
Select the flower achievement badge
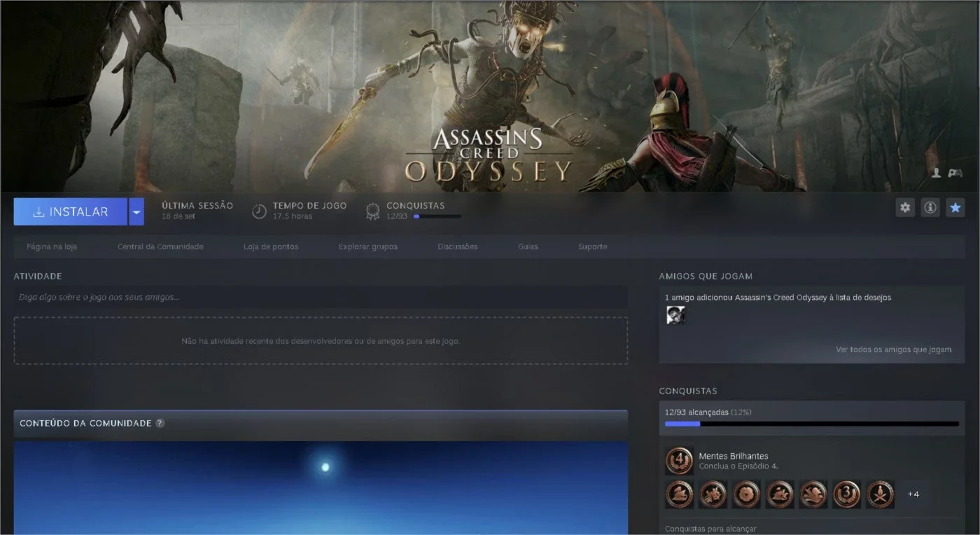tap(746, 494)
